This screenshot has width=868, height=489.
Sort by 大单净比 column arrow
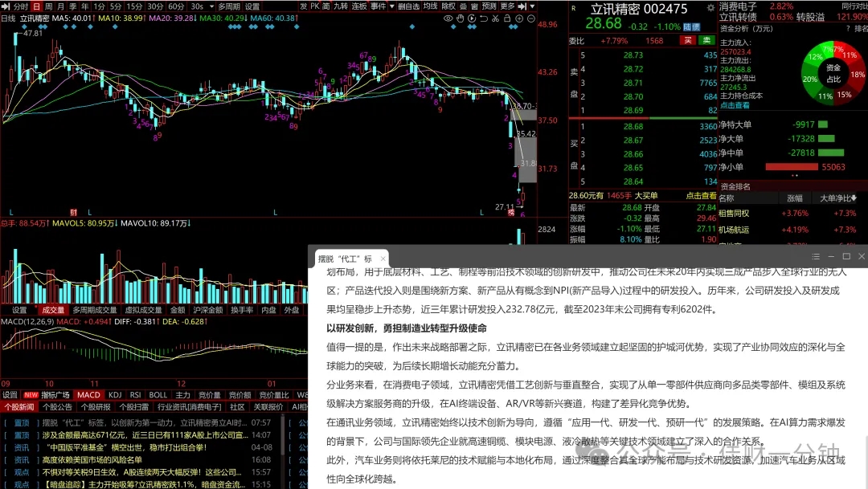coord(854,198)
